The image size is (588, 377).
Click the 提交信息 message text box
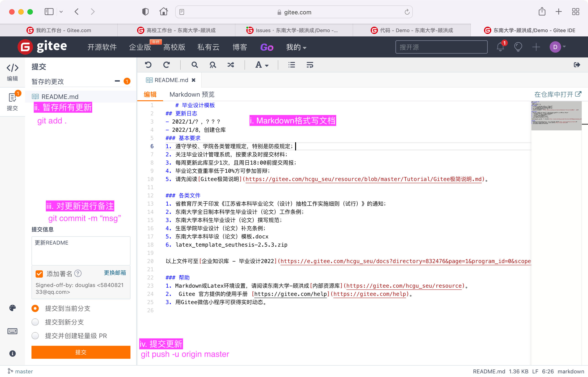tap(81, 251)
